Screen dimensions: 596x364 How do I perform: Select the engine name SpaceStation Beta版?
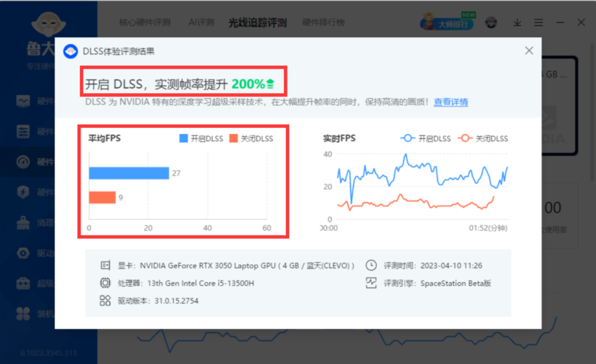(x=456, y=283)
